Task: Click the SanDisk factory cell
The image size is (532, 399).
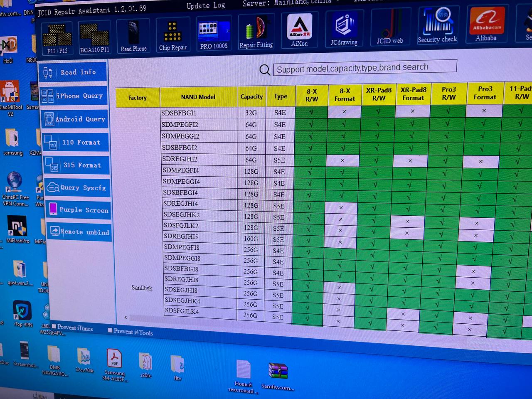Action: click(142, 288)
